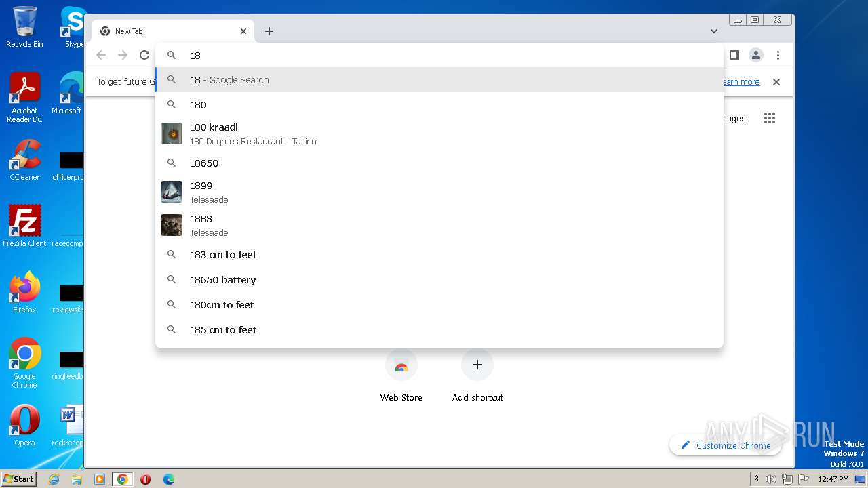Dismiss the info bar with the X

coord(776,82)
